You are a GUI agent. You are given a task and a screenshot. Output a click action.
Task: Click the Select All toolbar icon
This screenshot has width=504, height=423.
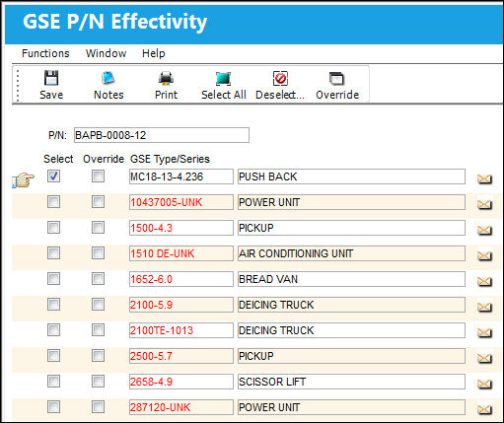(x=223, y=79)
